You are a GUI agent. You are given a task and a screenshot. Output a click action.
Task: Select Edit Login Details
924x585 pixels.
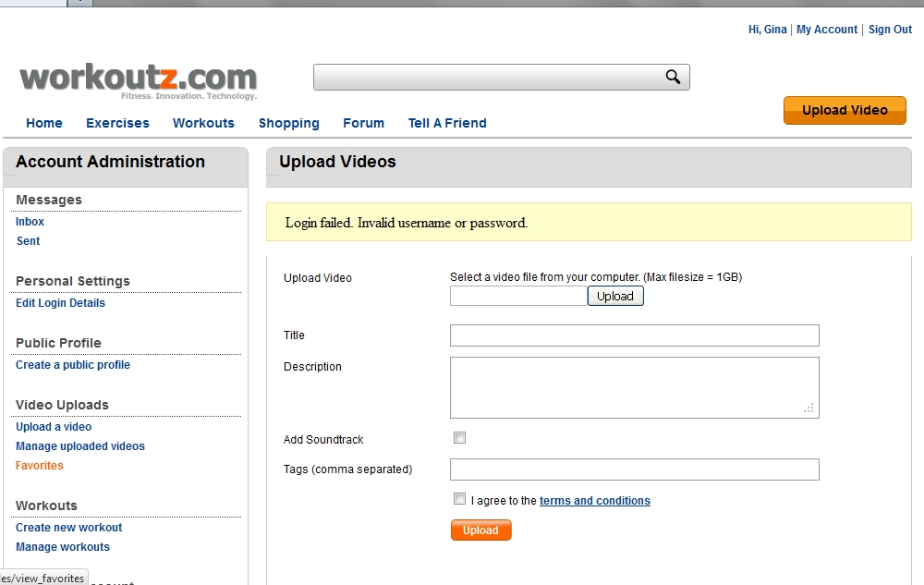60,303
